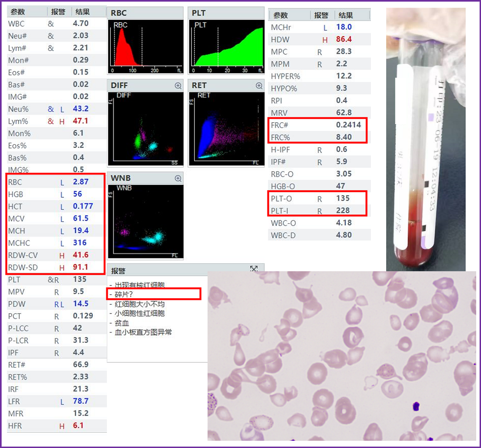Click the 参数 column header
This screenshot has width=481, height=448.
pos(17,12)
